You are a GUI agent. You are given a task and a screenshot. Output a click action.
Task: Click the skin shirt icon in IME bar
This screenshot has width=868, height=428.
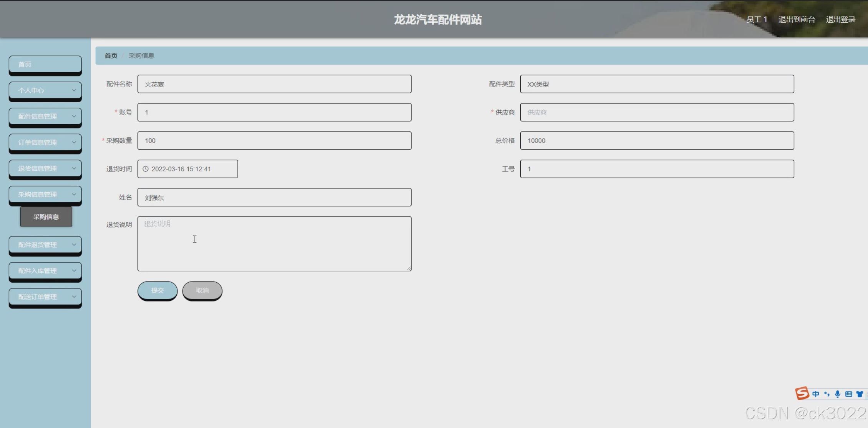coord(860,394)
